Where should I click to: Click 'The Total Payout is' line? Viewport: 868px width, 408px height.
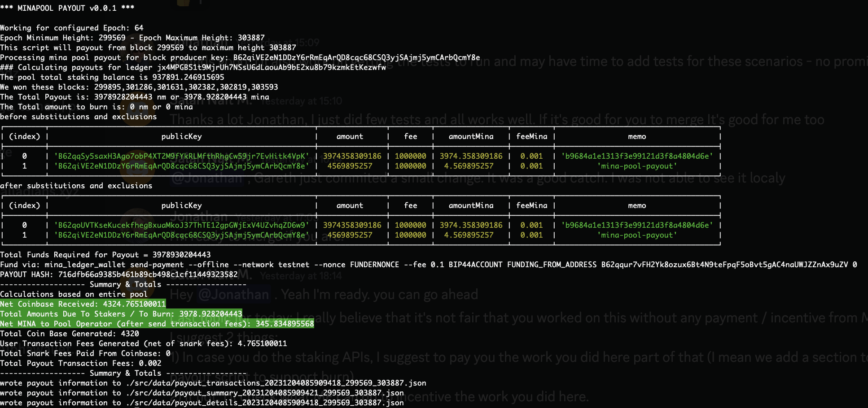pos(135,97)
